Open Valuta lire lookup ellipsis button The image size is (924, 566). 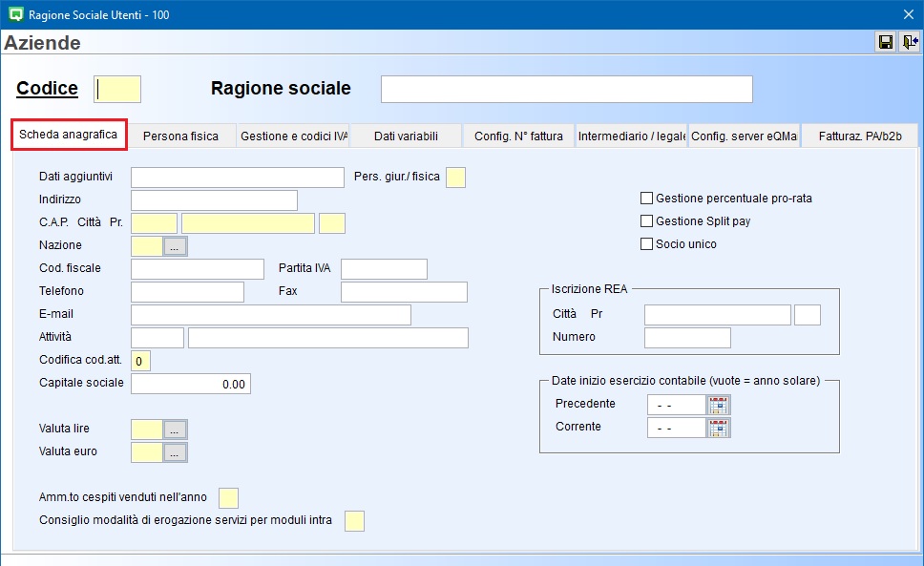175,430
